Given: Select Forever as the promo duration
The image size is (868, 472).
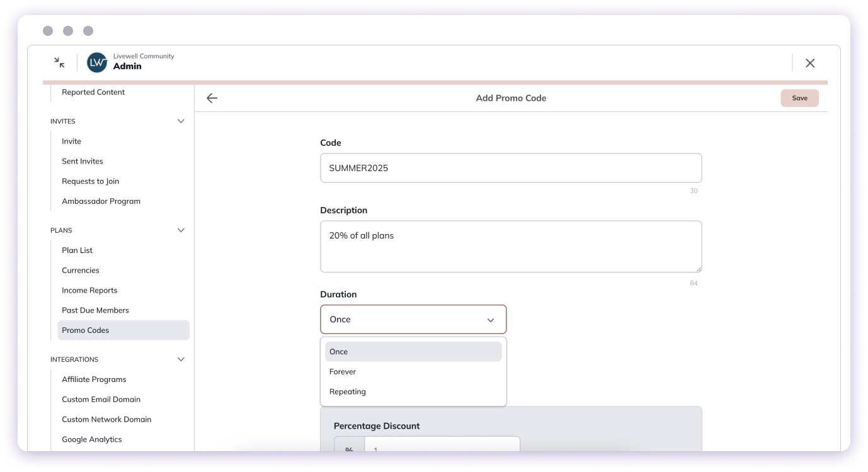Looking at the screenshot, I should [x=343, y=371].
